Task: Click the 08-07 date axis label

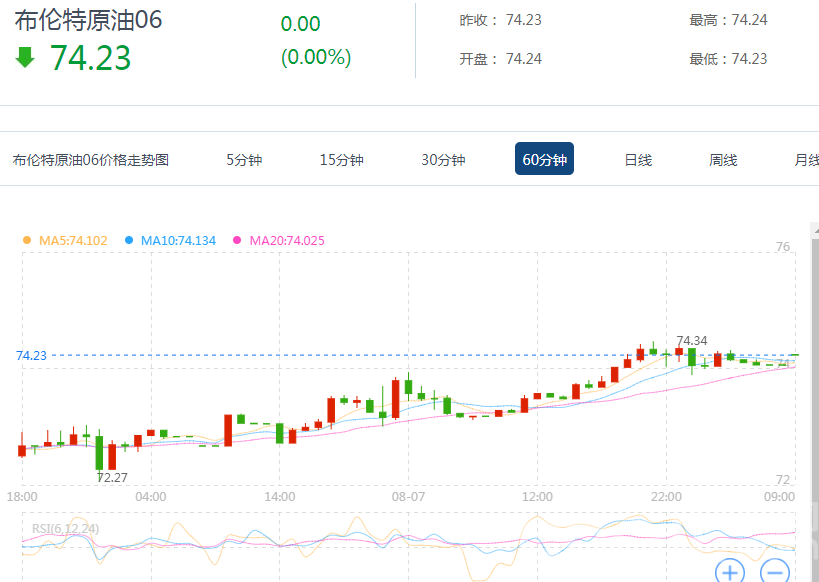Action: tap(408, 496)
